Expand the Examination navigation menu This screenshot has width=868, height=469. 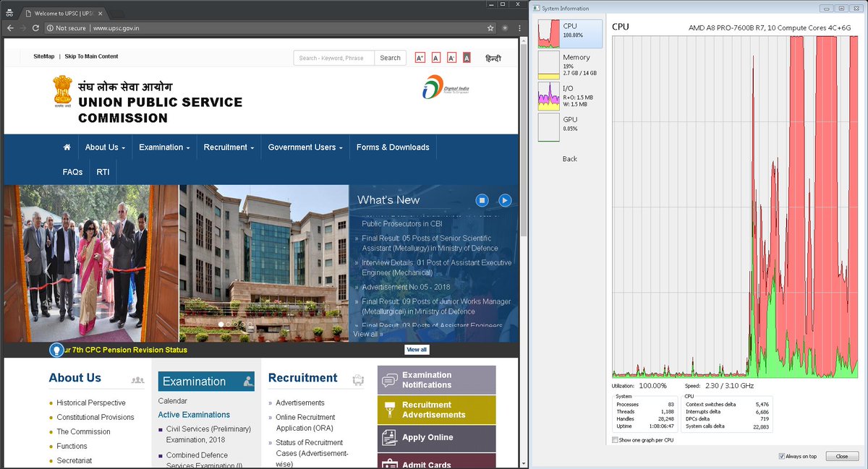click(x=164, y=147)
